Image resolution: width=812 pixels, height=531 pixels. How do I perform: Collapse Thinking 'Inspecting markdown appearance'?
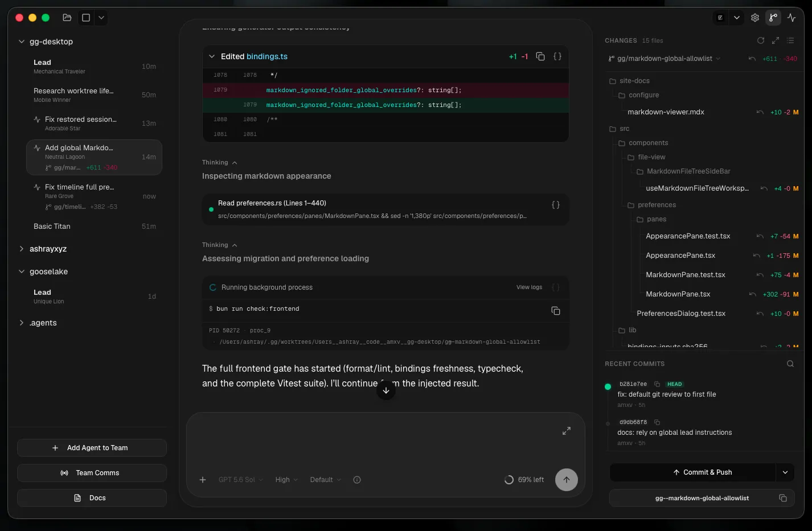click(220, 163)
